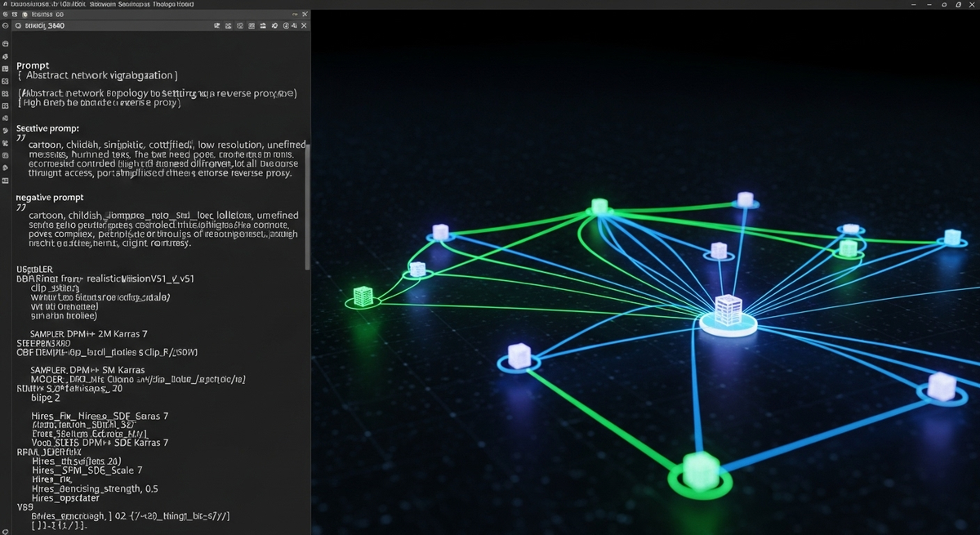Click the realisticVisionV51 model line
Image resolution: width=980 pixels, height=535 pixels.
point(105,279)
